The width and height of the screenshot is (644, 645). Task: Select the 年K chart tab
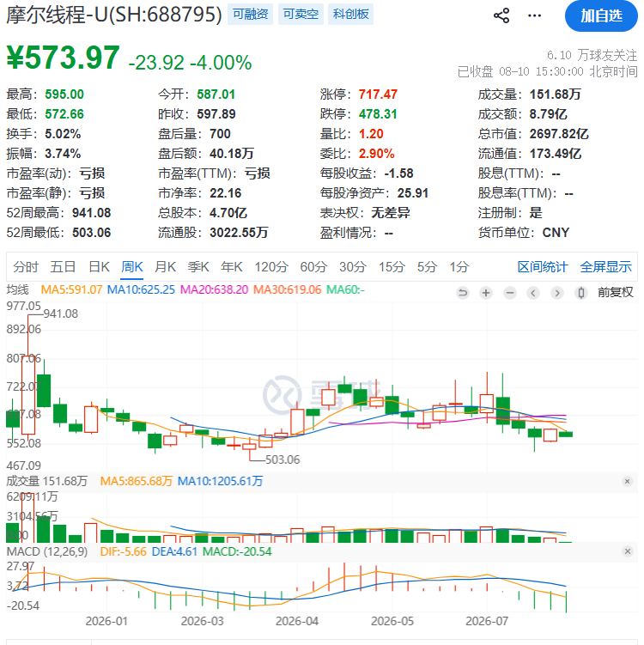[x=232, y=266]
